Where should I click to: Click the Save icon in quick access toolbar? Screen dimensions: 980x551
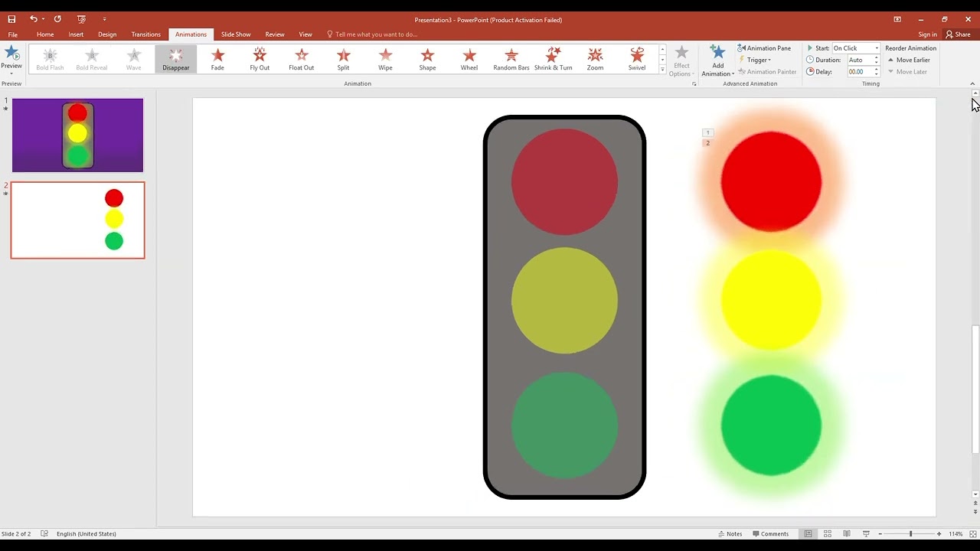[11, 19]
